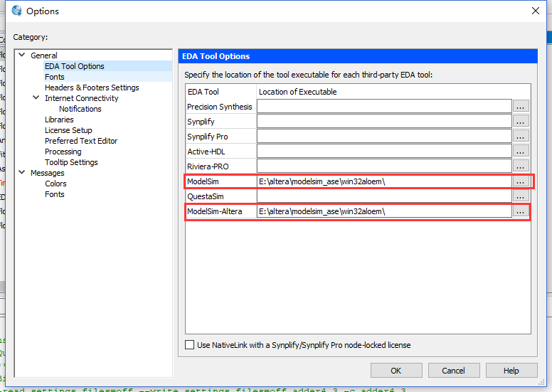Select Preferred Text Editor category
Viewport: 552px width, 392px height.
(81, 141)
